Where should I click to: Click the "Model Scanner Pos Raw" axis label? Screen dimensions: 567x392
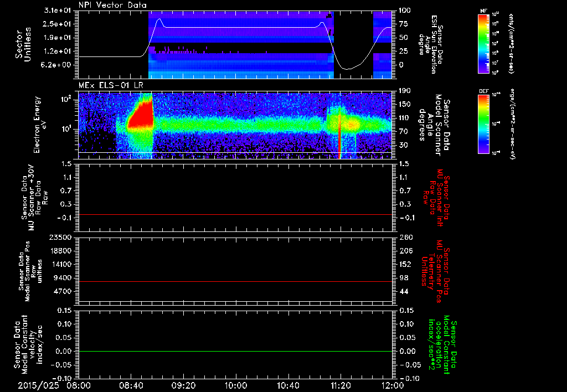pos(30,271)
